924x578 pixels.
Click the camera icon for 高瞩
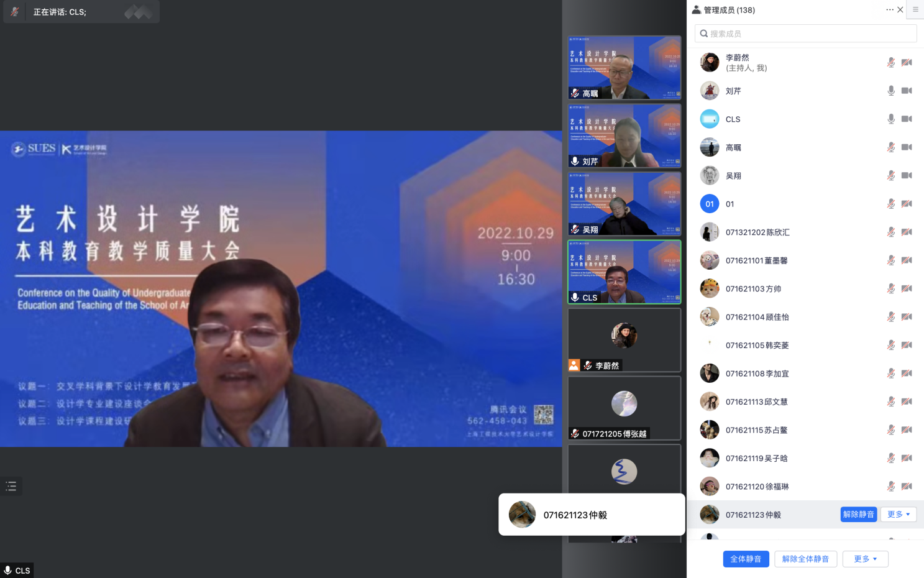coord(907,147)
